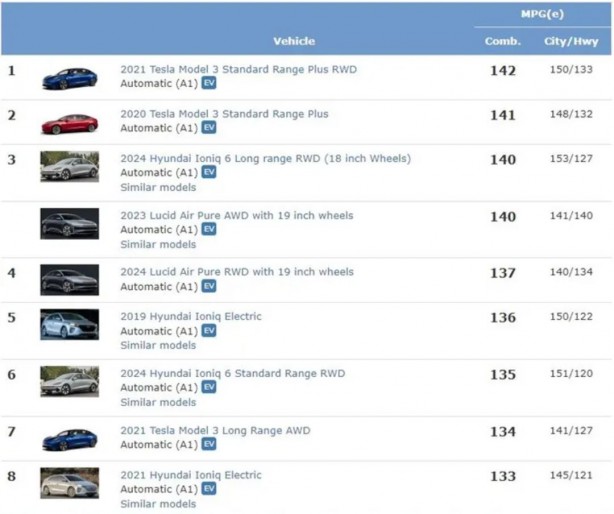The width and height of the screenshot is (614, 514).
Task: Click the City/Hwy column header
Action: pyautogui.click(x=571, y=41)
